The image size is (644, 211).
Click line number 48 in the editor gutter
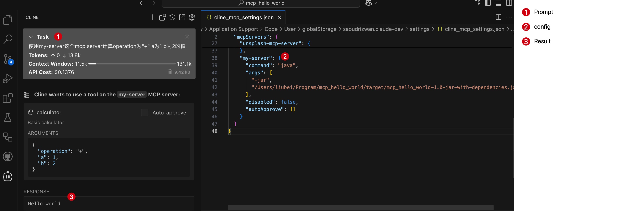tap(214, 131)
